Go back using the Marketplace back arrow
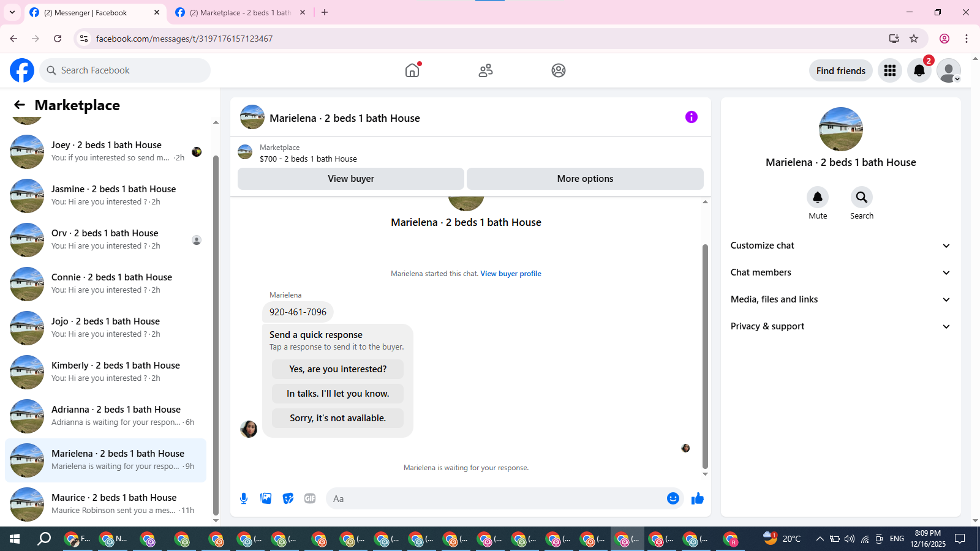The width and height of the screenshot is (980, 551). [x=20, y=105]
